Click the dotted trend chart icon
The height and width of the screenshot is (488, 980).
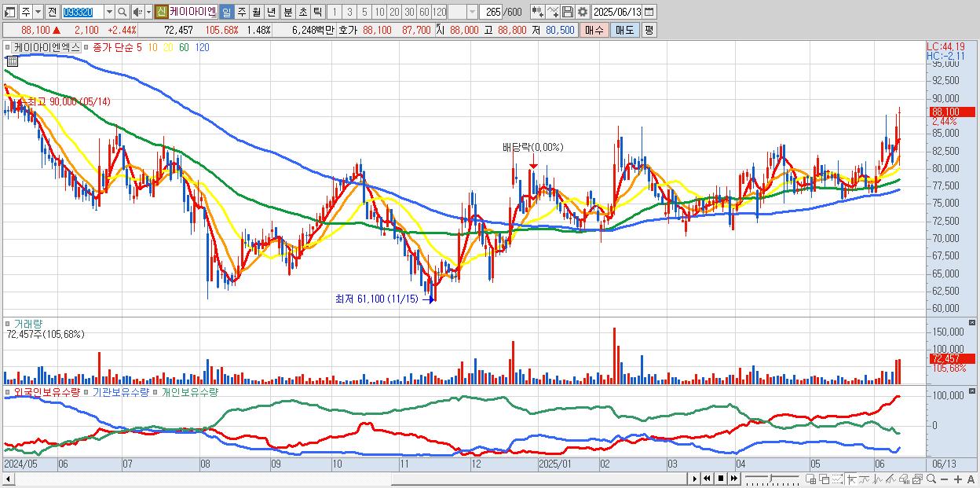click(x=838, y=479)
